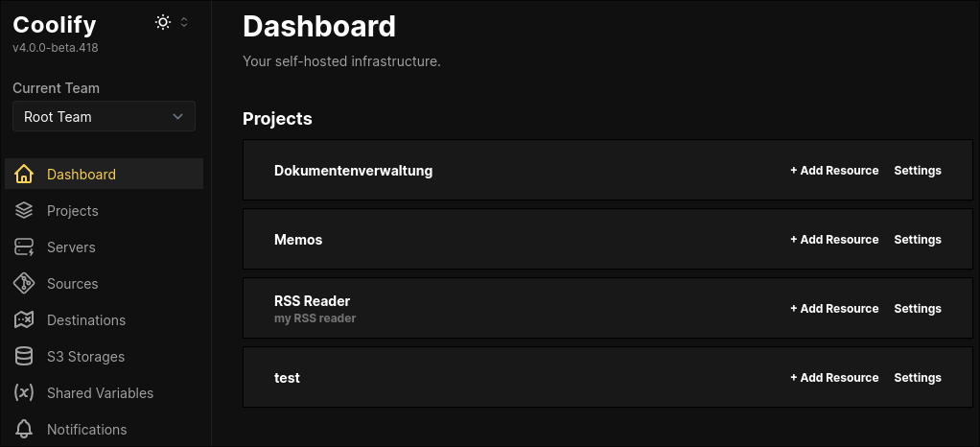
Task: Click the Destinations map icon
Action: tap(24, 320)
